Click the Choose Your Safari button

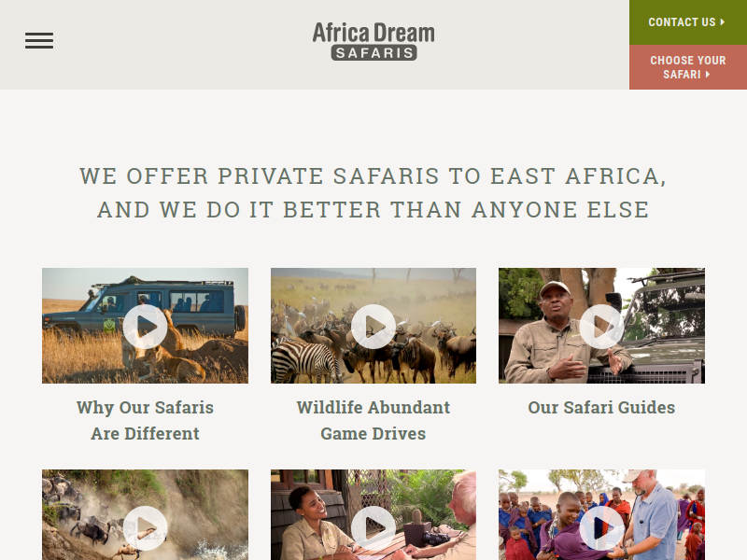[x=688, y=67]
